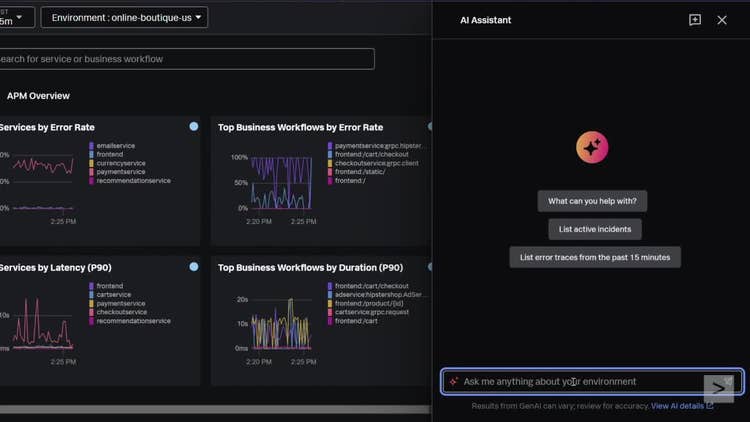Choose the 'What can you help with?' suggestion

pyautogui.click(x=592, y=201)
